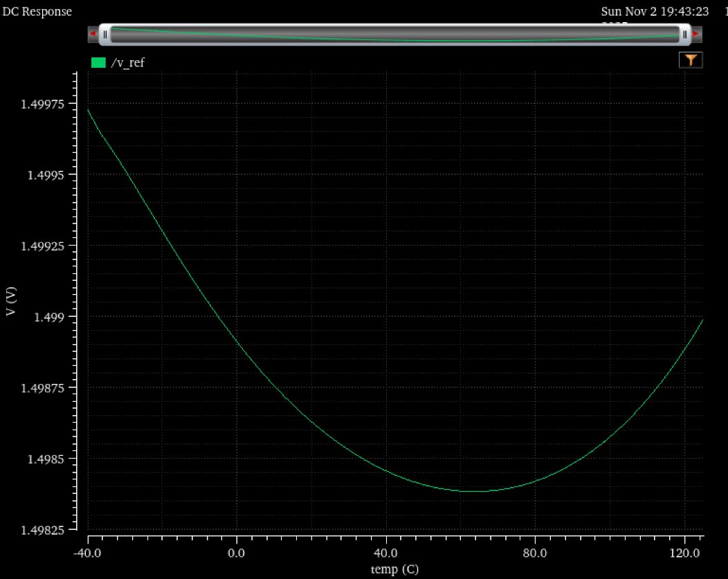
Task: Click the temp (C) x-axis label
Action: click(394, 569)
